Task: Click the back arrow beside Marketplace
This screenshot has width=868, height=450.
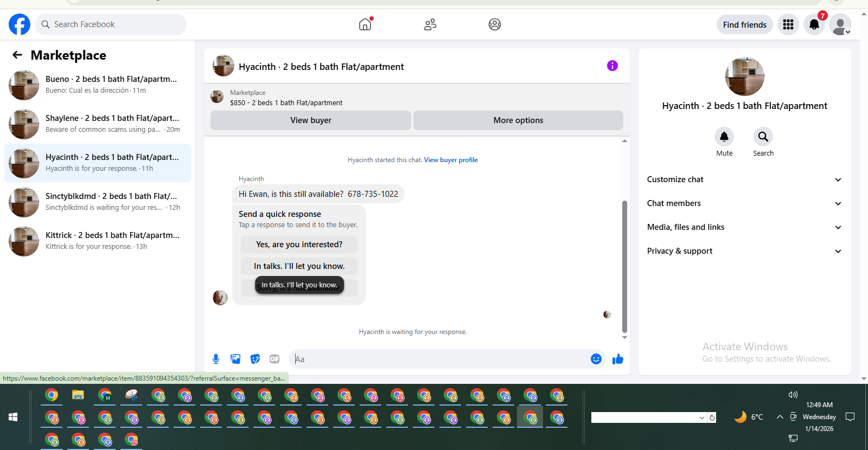Action: (x=17, y=55)
